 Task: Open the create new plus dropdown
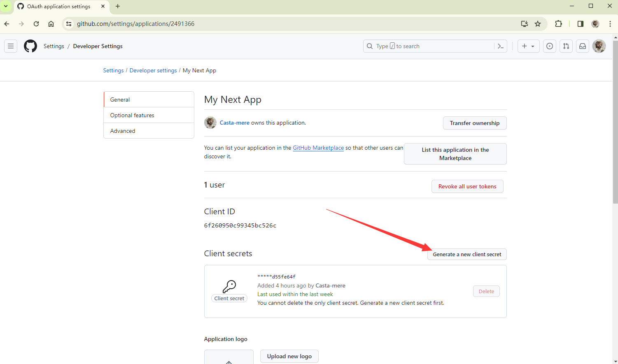pyautogui.click(x=528, y=46)
